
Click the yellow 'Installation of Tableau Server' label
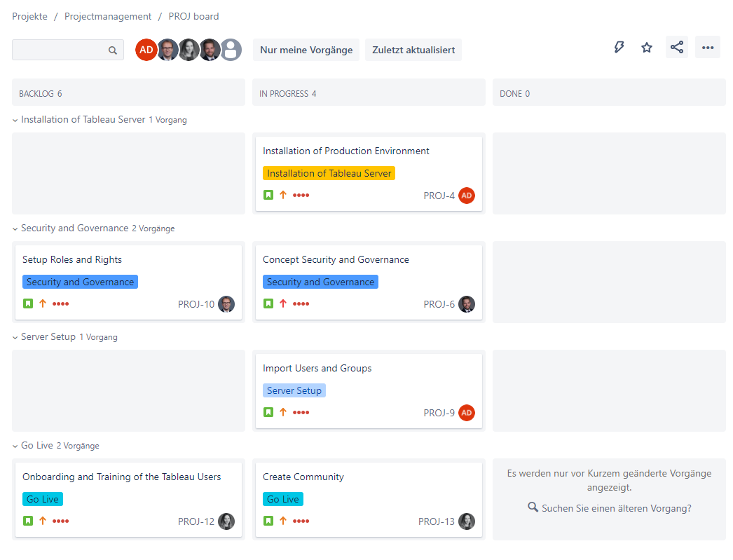(329, 172)
